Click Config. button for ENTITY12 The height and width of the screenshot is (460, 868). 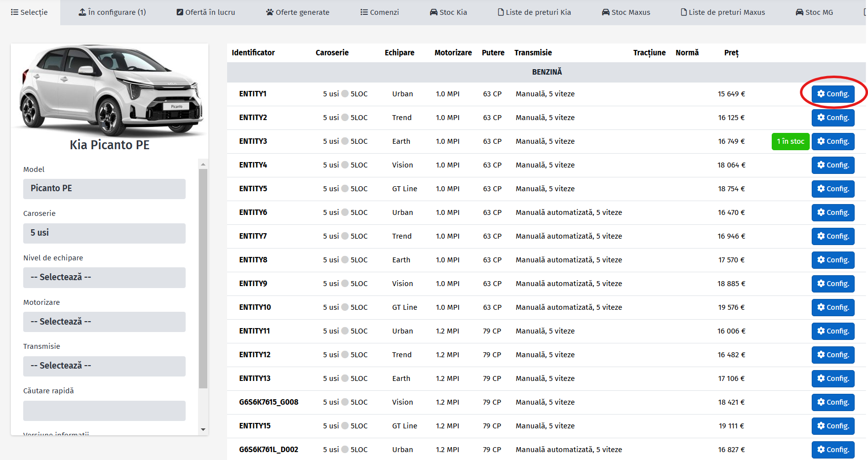833,355
